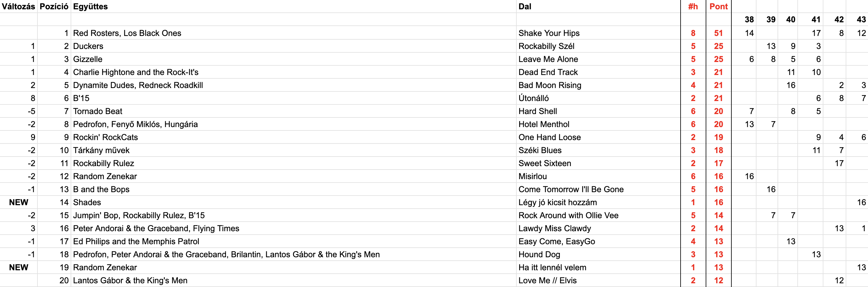Select the Duckers band cell
Screen dimensions: 868x287
tap(88, 46)
